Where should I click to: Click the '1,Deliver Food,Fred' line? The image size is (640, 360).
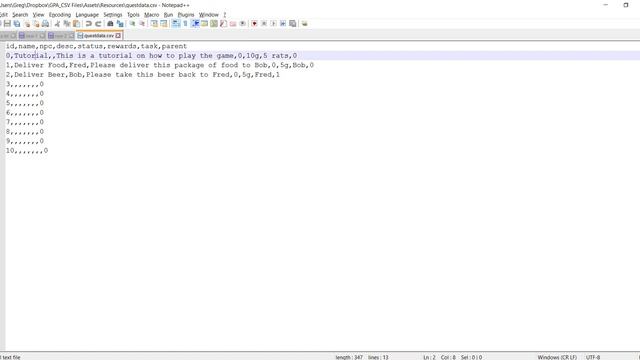pos(160,65)
